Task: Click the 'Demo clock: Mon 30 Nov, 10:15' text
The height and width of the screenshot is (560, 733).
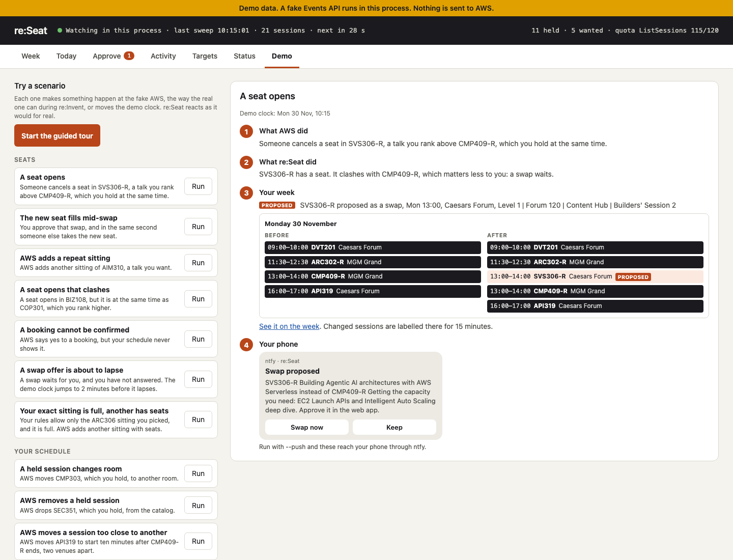Action: [285, 114]
